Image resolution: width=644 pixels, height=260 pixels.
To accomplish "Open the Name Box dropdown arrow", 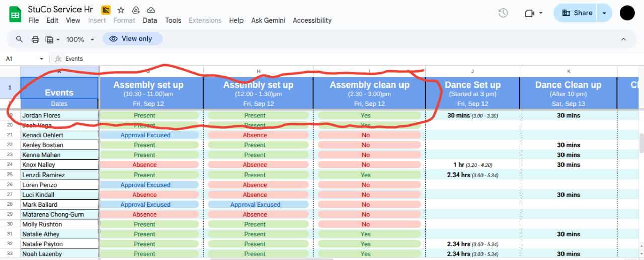I will (41, 59).
